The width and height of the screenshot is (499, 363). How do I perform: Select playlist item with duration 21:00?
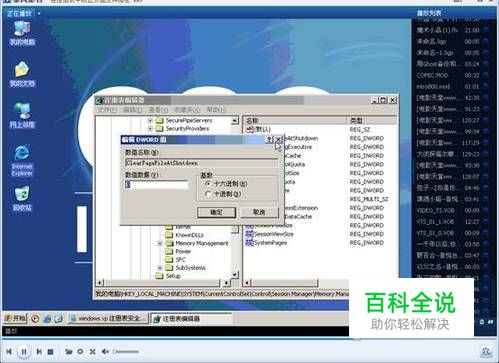pos(448,30)
